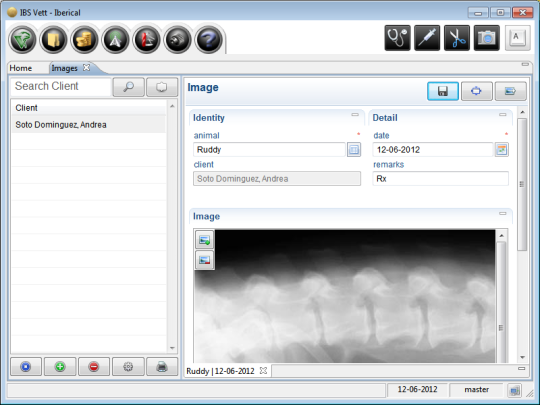Viewport: 540px width, 405px height.
Task: Click form scrollbar up arrow
Action: click(522, 112)
